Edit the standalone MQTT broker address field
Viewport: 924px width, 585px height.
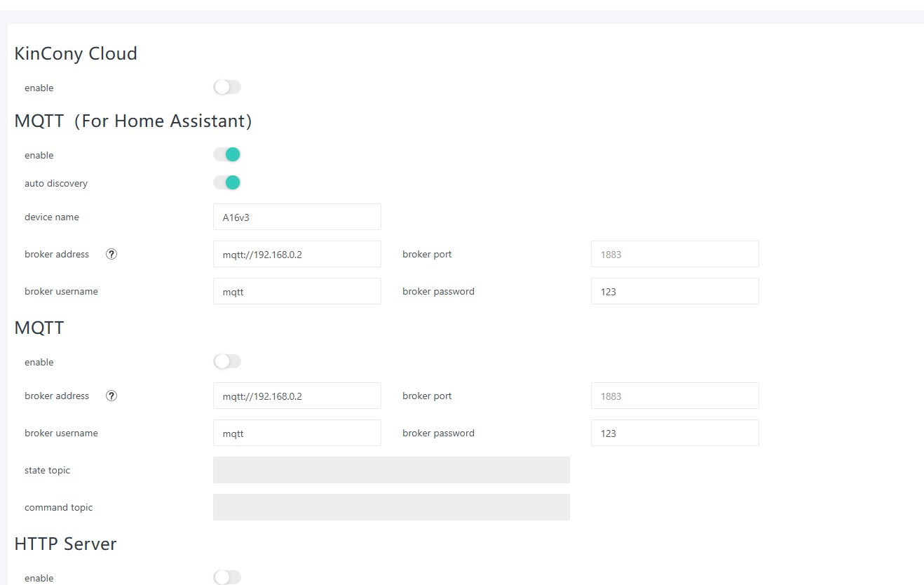(297, 396)
